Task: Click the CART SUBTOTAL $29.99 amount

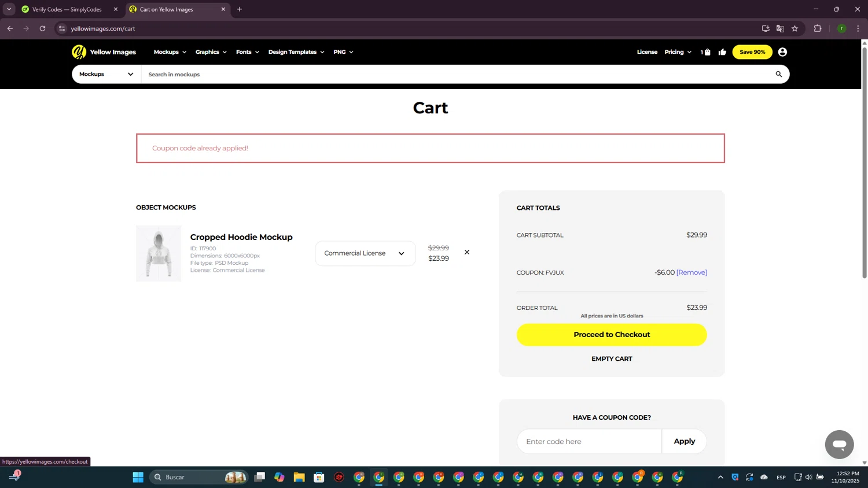Action: (x=697, y=235)
